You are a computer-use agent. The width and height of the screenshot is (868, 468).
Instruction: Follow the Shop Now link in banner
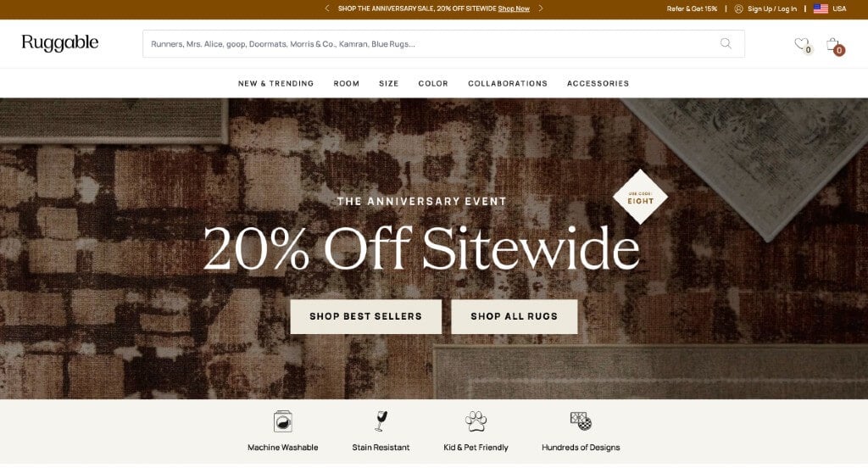[x=514, y=8]
